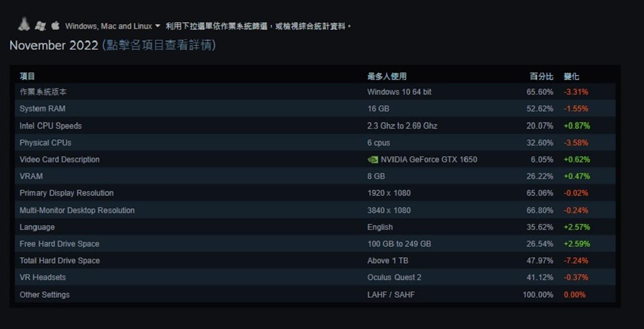Expand the Physical CPUs row
This screenshot has height=329, width=644.
click(45, 142)
